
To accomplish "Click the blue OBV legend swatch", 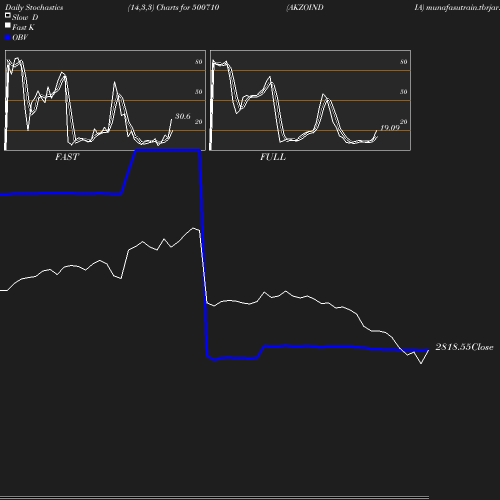I will pyautogui.click(x=8, y=38).
